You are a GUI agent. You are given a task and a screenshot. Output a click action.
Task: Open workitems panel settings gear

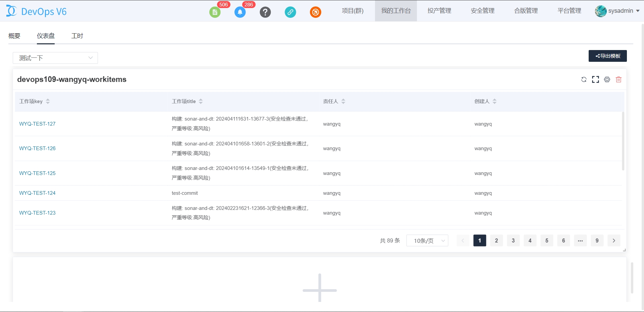[x=607, y=80]
